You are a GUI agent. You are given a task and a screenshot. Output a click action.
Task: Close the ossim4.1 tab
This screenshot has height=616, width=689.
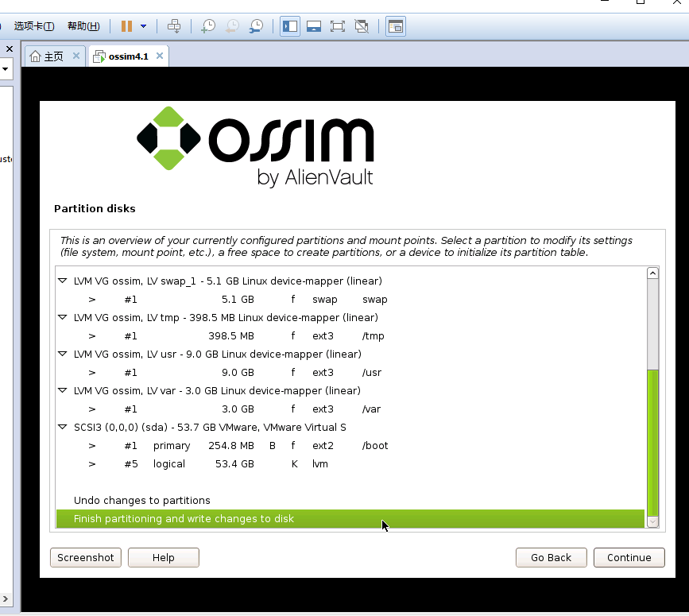(160, 56)
